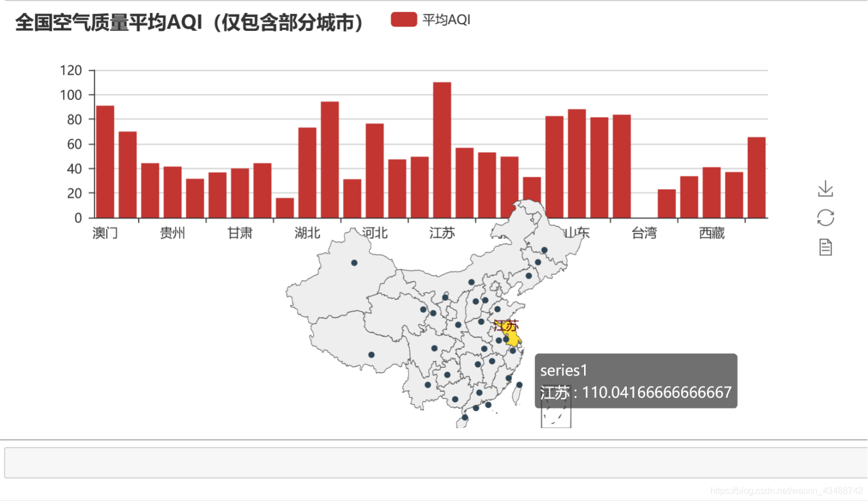
Task: Click the first bar above 澳门
Action: point(105,162)
